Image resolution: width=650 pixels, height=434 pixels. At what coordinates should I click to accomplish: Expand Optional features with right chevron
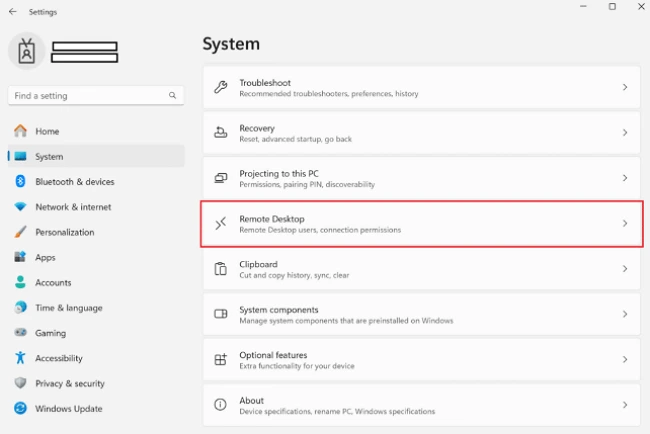tap(625, 360)
